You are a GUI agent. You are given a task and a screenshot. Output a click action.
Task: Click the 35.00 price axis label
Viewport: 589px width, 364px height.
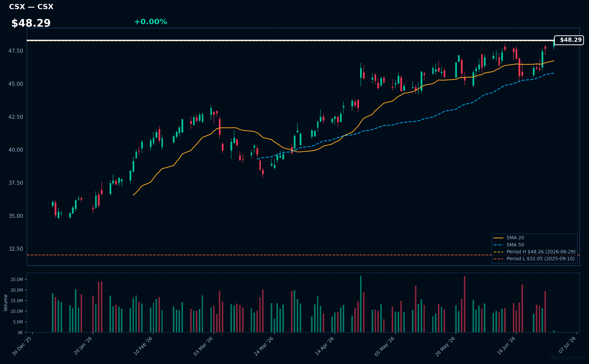pos(16,216)
